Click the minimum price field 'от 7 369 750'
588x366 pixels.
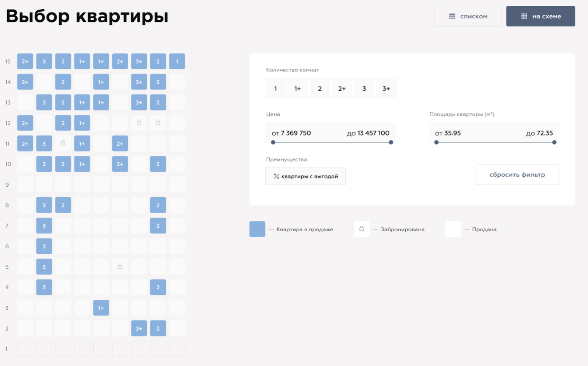tap(291, 133)
